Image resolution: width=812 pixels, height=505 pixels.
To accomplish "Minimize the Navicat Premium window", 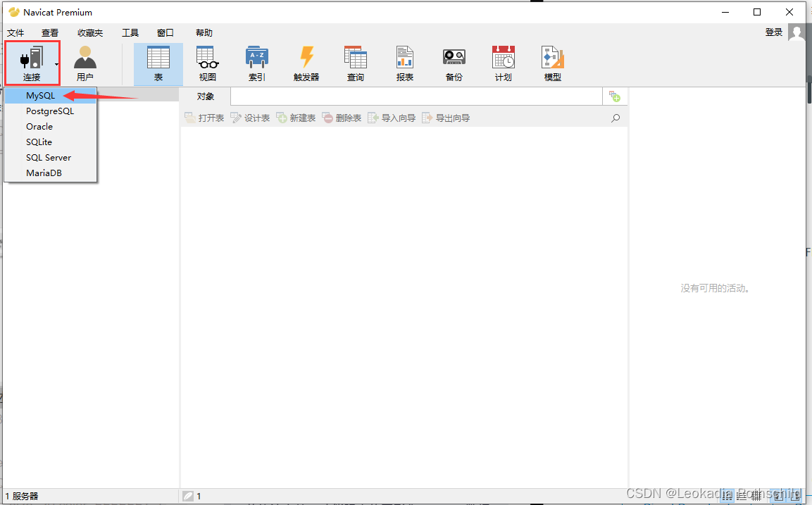I will (725, 12).
